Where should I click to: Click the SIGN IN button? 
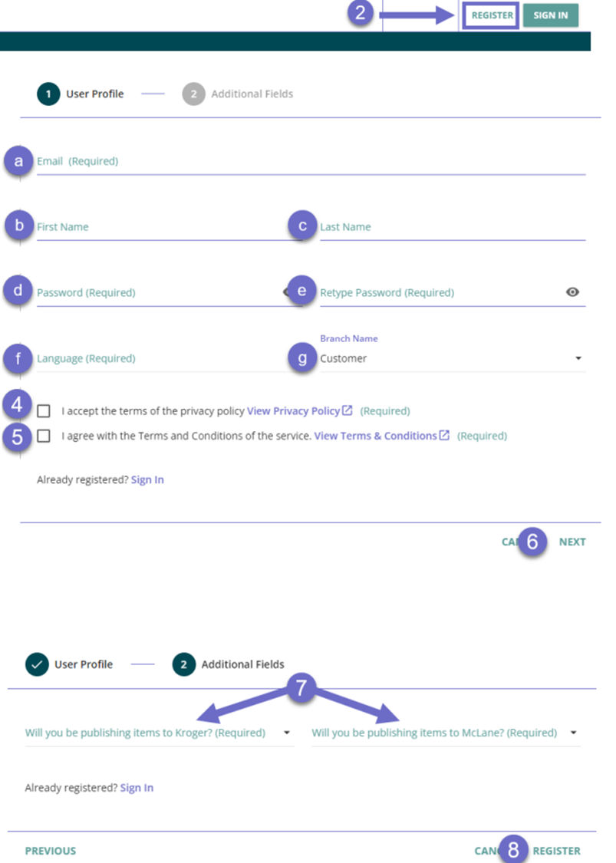(x=551, y=15)
